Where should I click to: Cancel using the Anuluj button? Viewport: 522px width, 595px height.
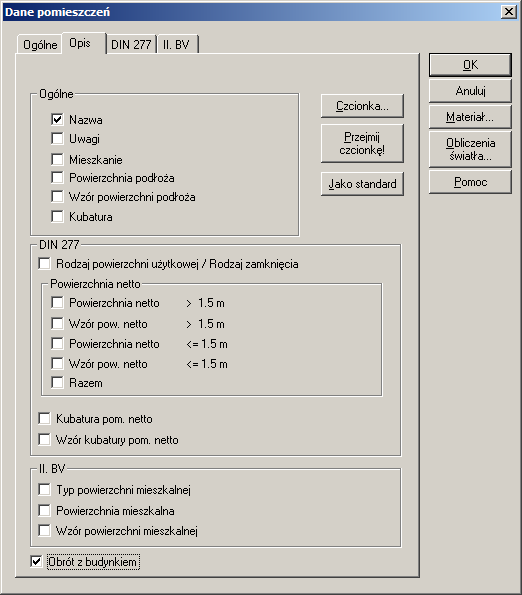(470, 91)
